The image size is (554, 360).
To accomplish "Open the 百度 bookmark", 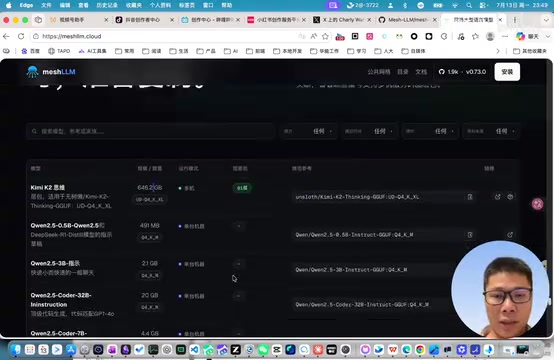I will point(31,51).
